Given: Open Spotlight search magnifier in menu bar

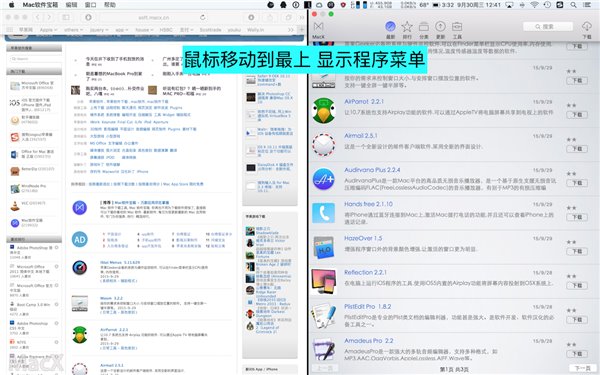Looking at the screenshot, I should click(x=573, y=5).
